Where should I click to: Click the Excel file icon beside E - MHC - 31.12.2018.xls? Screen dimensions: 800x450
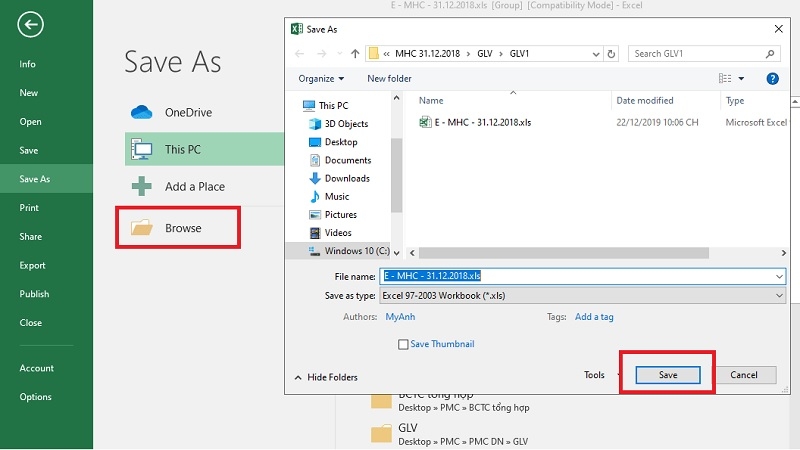coord(425,122)
